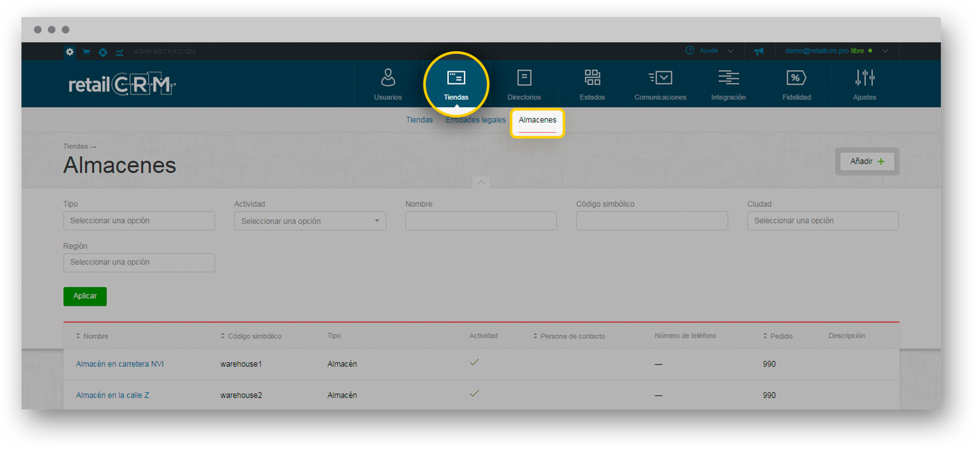Open the Estados section

click(592, 84)
